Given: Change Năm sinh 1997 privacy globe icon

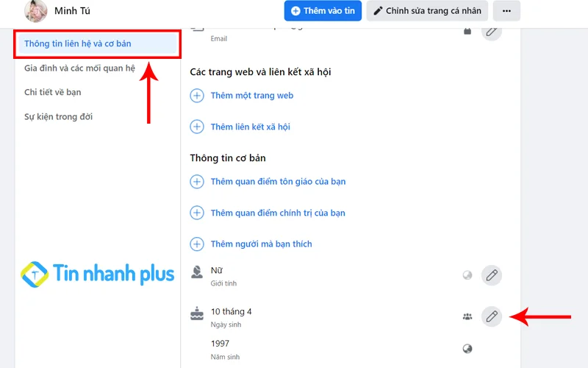Looking at the screenshot, I should click(467, 349).
